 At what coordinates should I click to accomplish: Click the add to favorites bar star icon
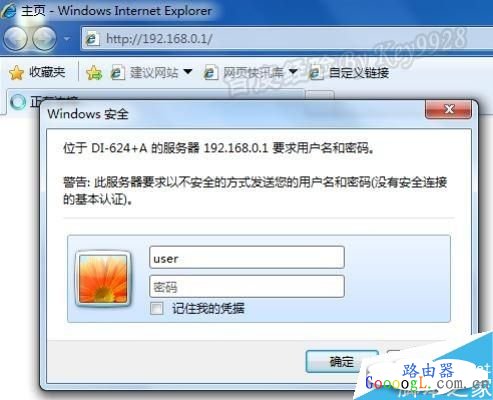click(94, 72)
